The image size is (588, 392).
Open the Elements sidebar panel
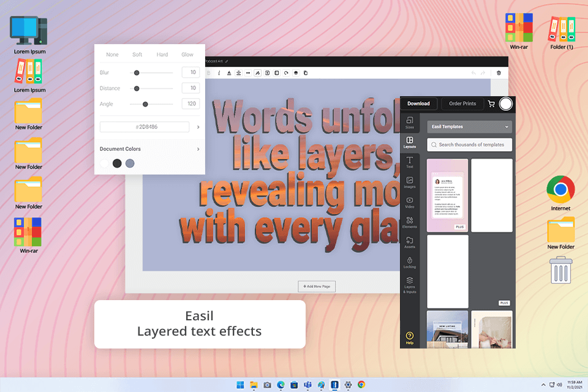(410, 222)
